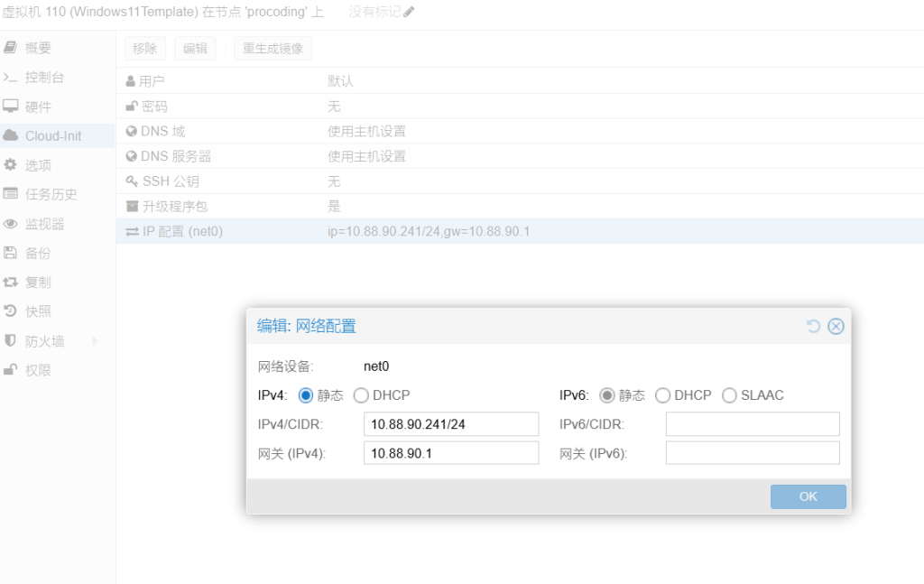Select IPv4 DHCP radio button

[361, 395]
